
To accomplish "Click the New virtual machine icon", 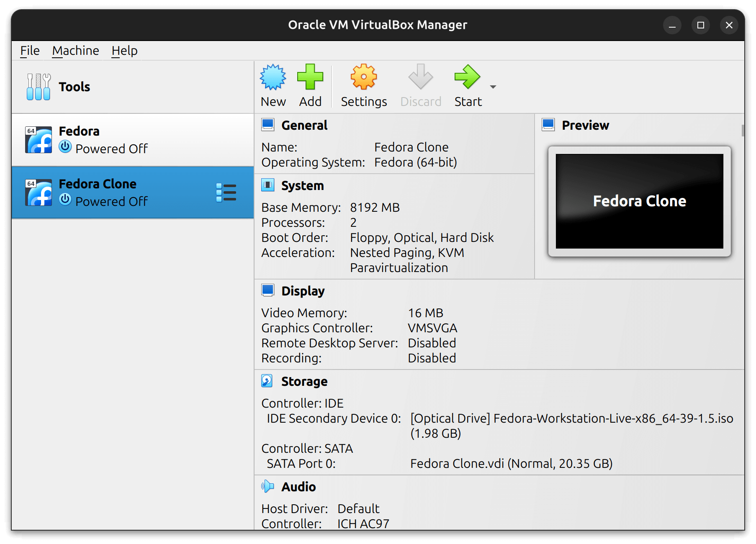I will [273, 77].
